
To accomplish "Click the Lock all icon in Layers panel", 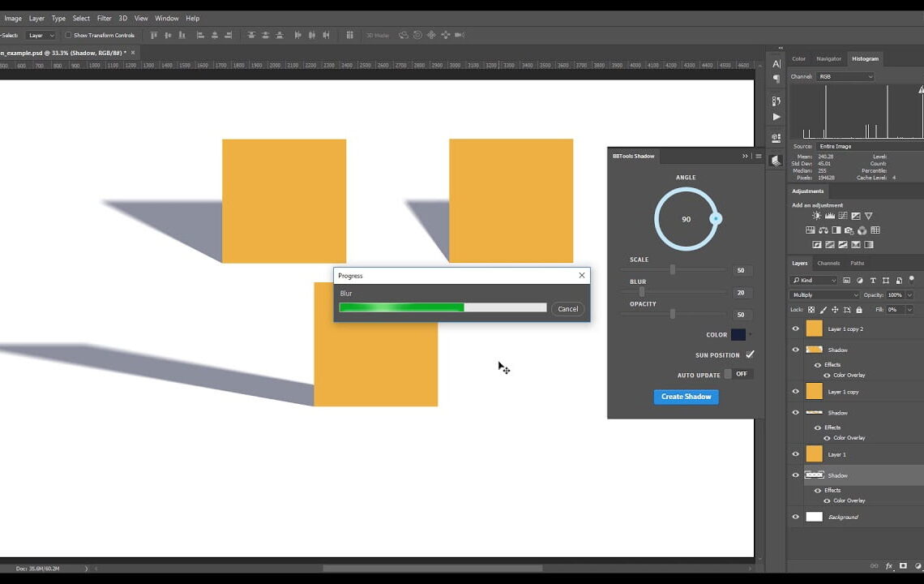I will (859, 310).
